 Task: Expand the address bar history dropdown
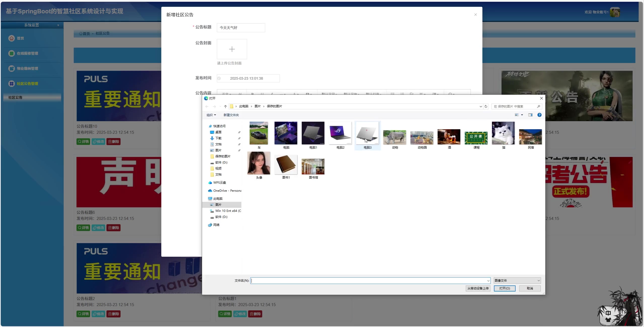[481, 107]
